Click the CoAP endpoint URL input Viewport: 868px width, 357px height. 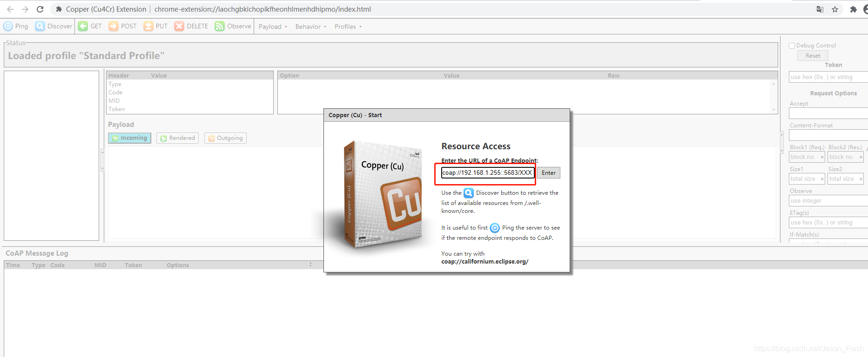(x=488, y=173)
